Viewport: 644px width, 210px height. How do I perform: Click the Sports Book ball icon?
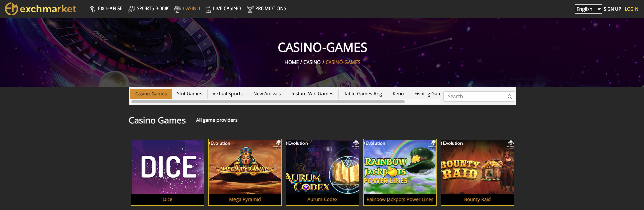tap(132, 9)
